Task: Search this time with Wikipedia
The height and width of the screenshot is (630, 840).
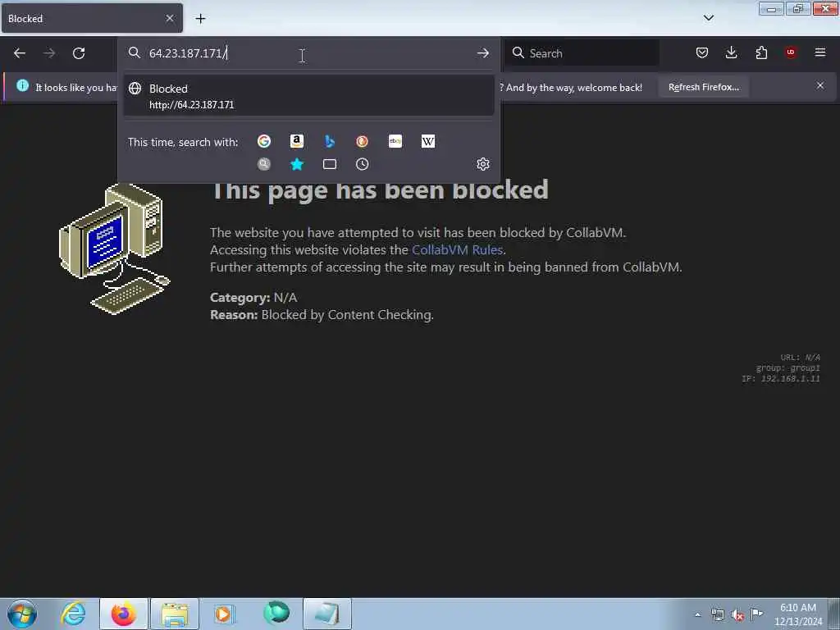Action: point(428,141)
